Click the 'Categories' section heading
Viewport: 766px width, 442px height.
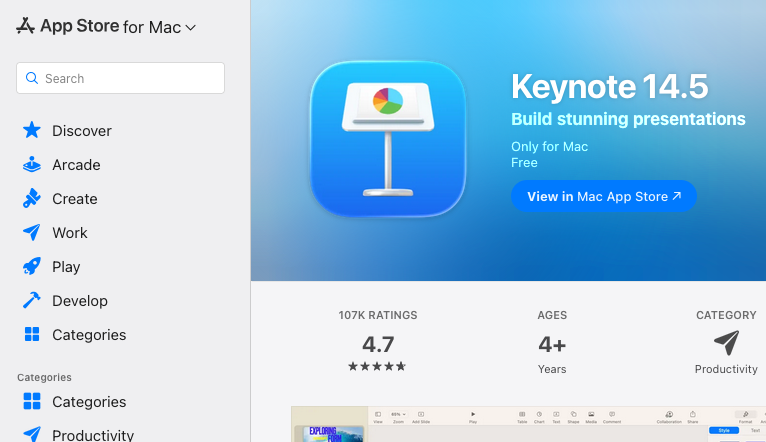44,378
